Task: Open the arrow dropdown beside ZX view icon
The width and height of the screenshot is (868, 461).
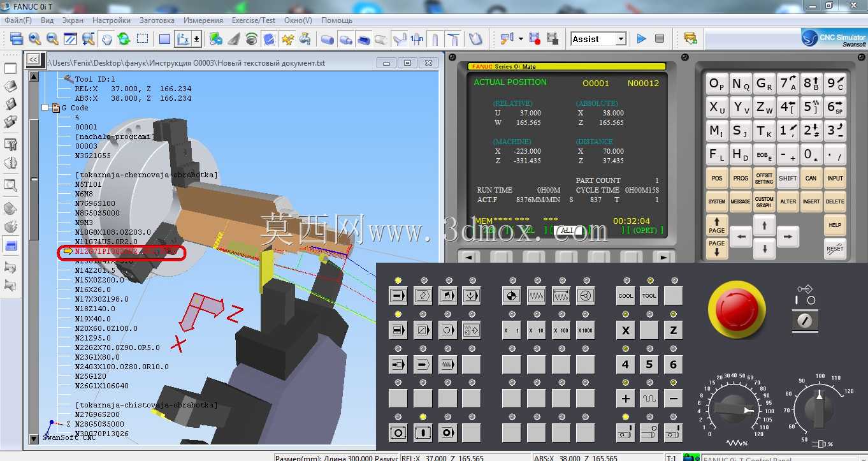Action: (x=196, y=39)
